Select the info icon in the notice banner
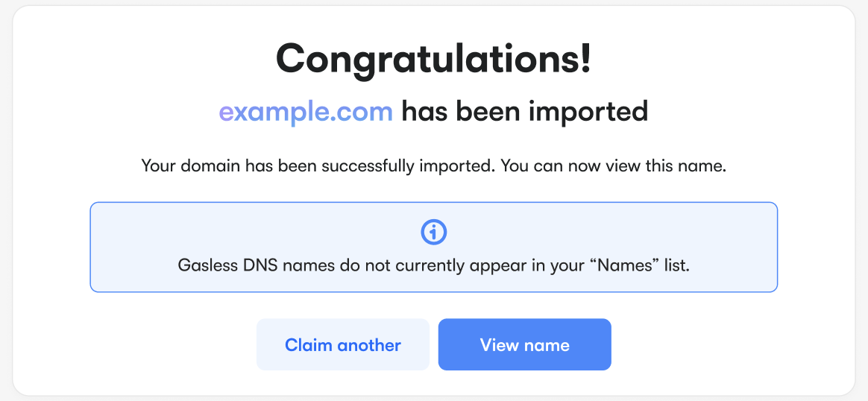This screenshot has height=401, width=868. tap(433, 233)
